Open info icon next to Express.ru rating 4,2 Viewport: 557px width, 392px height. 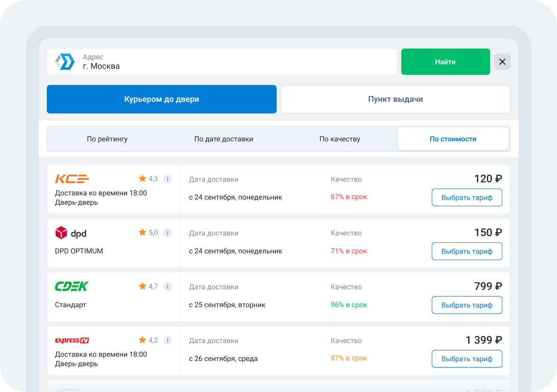click(x=168, y=340)
